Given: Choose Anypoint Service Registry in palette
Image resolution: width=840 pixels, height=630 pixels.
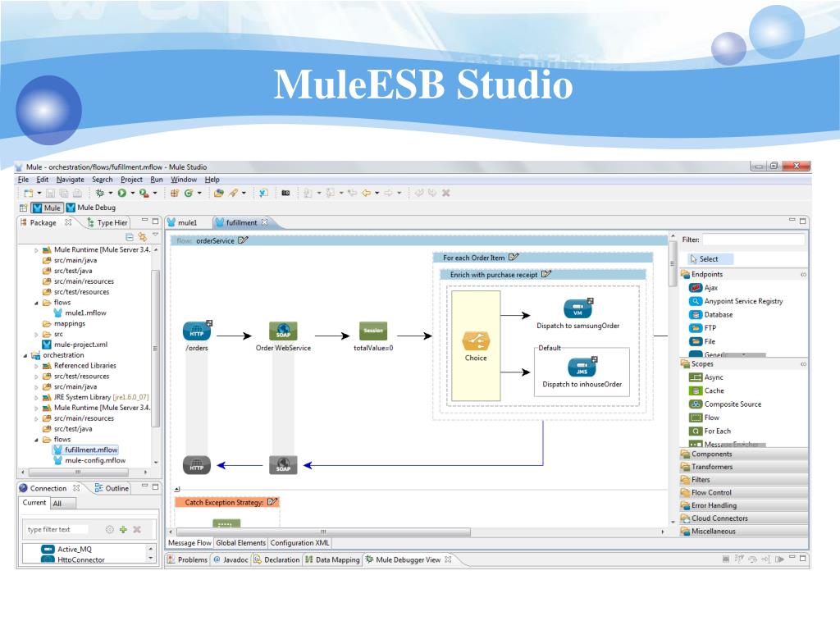Looking at the screenshot, I should 736,301.
